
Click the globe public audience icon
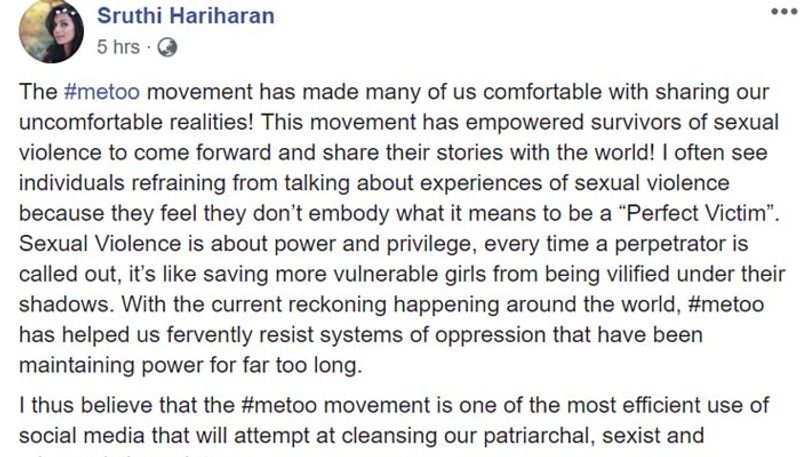click(167, 46)
